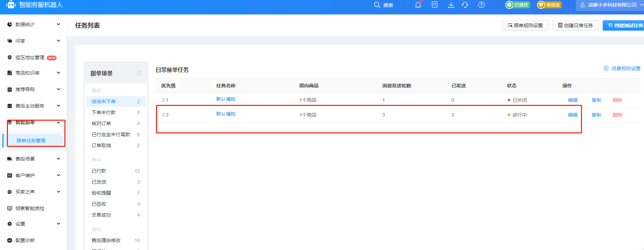The image size is (644, 250).
Task: Click the 售后主动服务 sidebar icon
Action: [x=10, y=106]
